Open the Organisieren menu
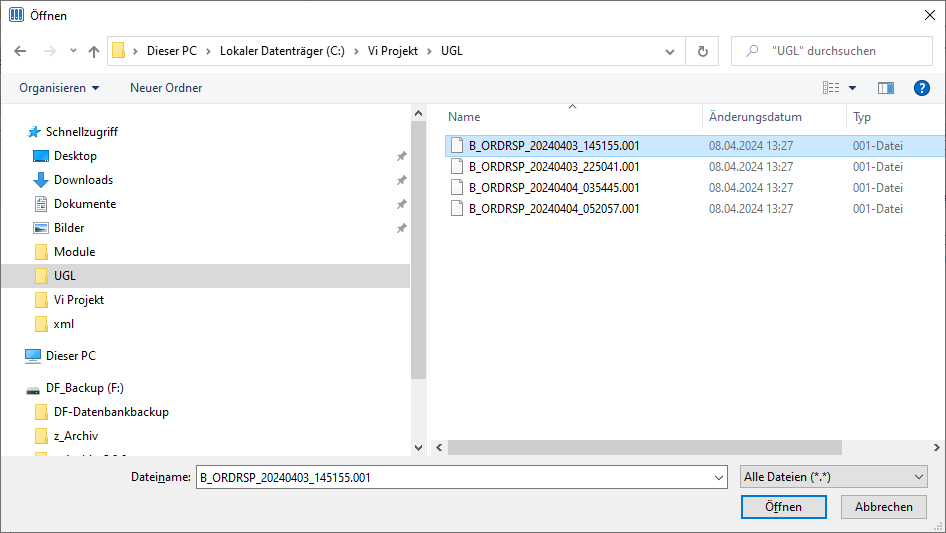The width and height of the screenshot is (946, 533). [x=59, y=88]
